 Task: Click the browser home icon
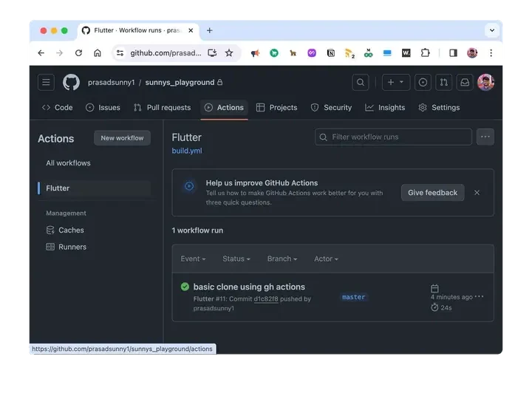click(98, 53)
